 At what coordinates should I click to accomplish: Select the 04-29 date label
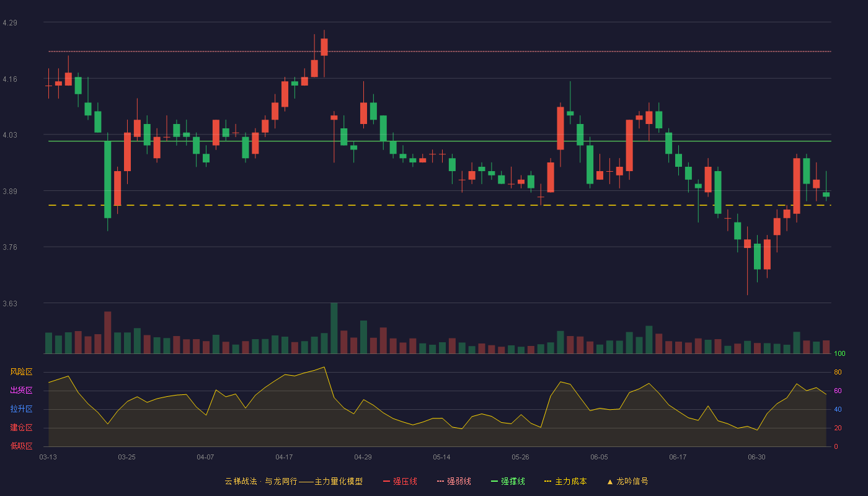coord(363,457)
